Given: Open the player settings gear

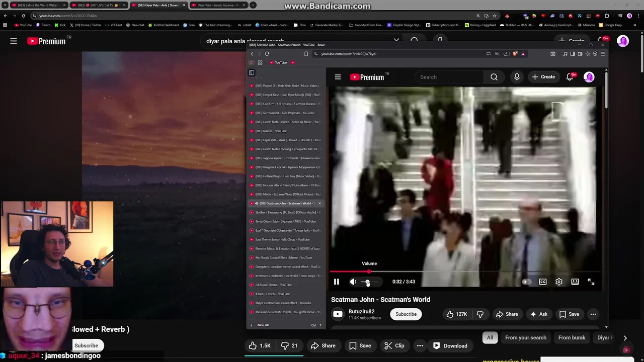Looking at the screenshot, I should coord(559,282).
